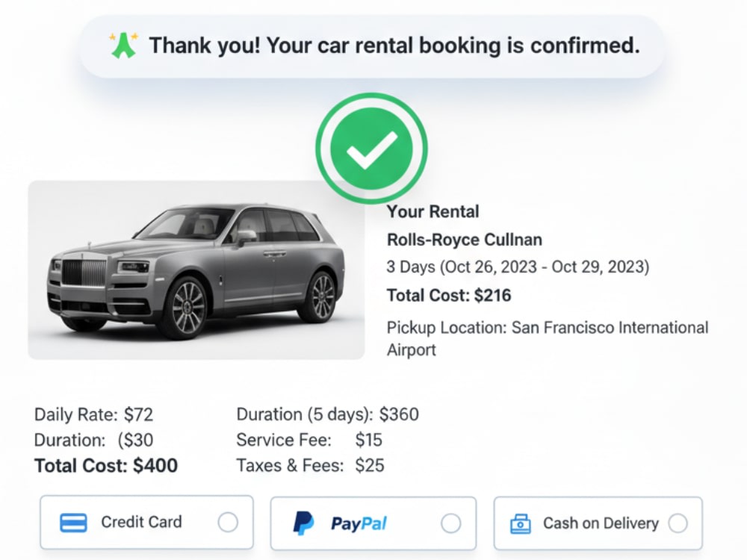The image size is (747, 560).
Task: Select the PayPal radio button
Action: tap(450, 523)
